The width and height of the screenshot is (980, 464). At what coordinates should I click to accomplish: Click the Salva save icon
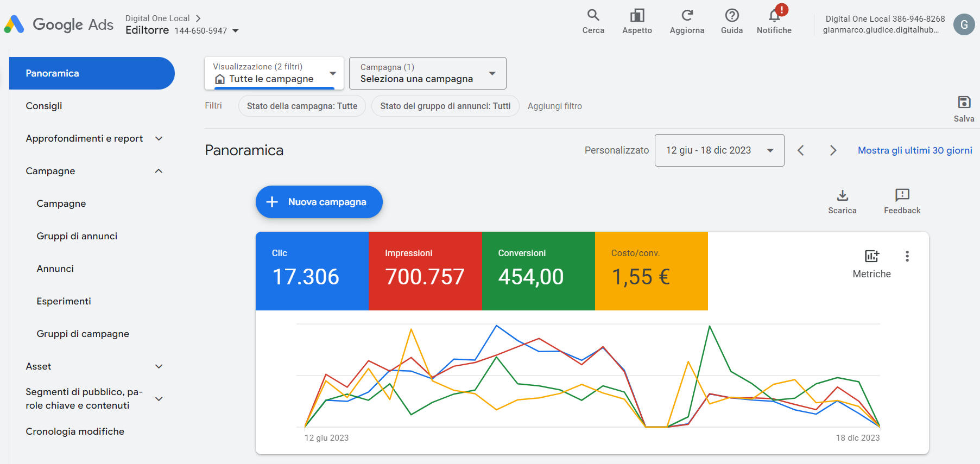click(x=964, y=103)
